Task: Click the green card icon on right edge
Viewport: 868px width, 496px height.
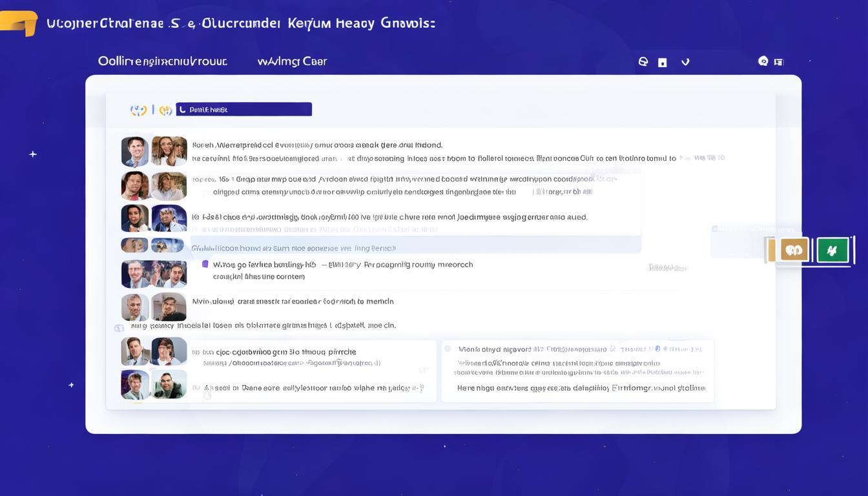Action: click(832, 250)
